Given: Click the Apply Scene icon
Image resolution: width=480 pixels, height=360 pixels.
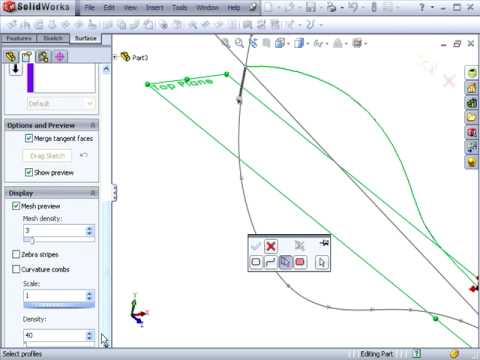Looking at the screenshot, I should tap(338, 43).
